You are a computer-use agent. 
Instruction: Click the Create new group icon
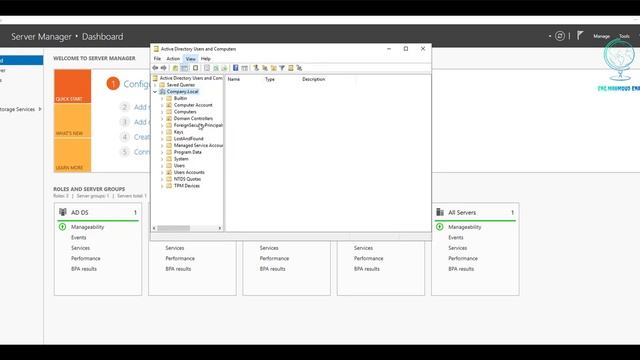(264, 68)
